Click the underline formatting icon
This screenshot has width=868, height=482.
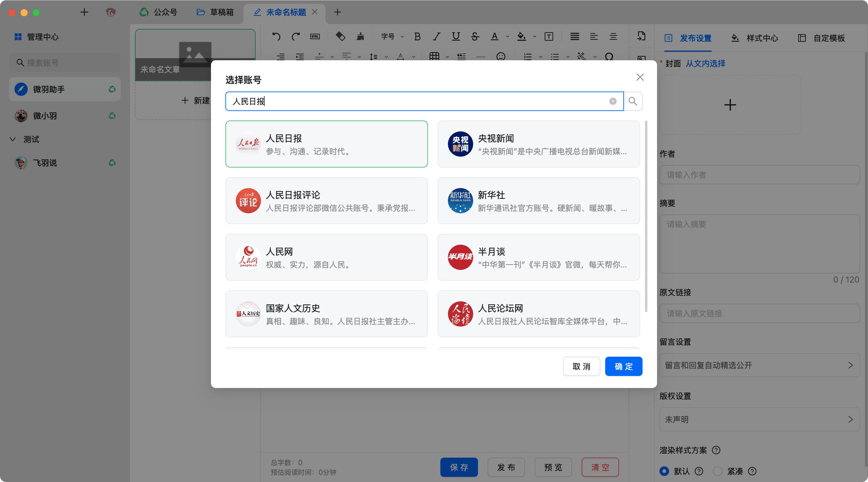click(x=456, y=36)
